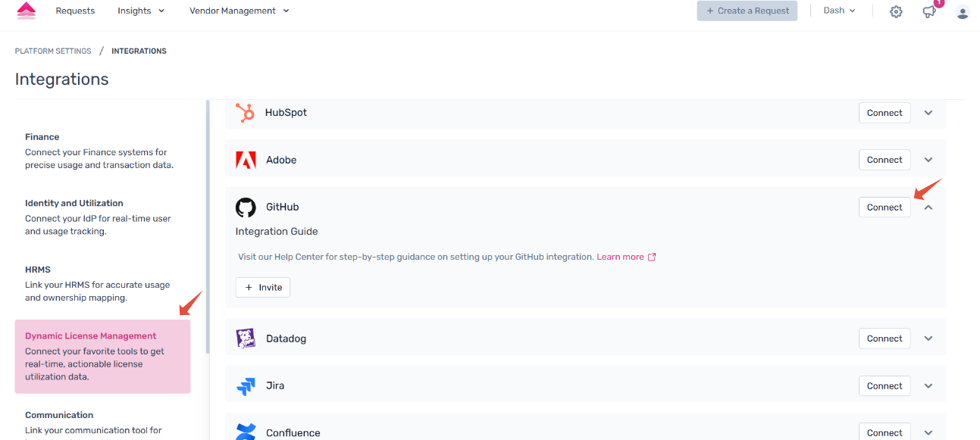The width and height of the screenshot is (980, 440).
Task: Connect the Datadog integration
Action: 885,339
